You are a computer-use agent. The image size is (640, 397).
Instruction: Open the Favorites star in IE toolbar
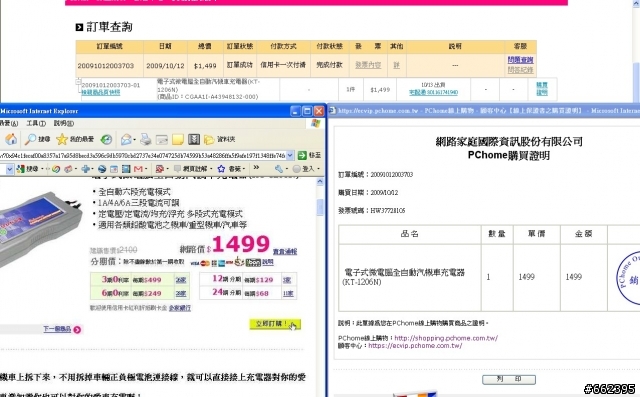pos(62,140)
